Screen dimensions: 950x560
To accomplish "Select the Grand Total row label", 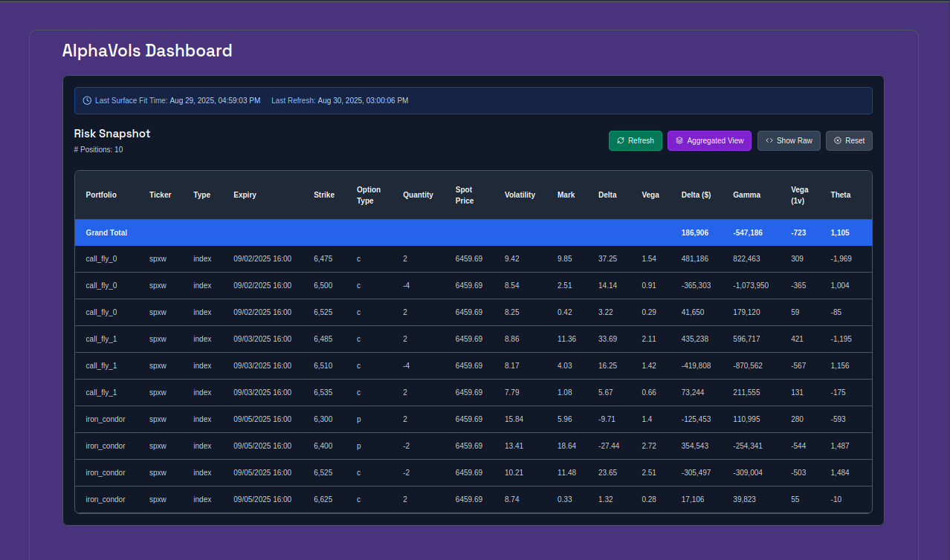I will tap(106, 232).
